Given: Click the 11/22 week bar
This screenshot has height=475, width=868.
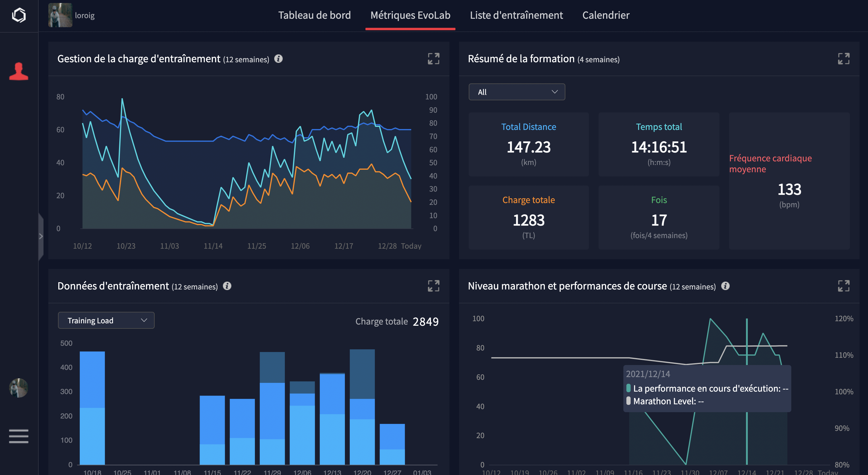Looking at the screenshot, I should pos(242,432).
